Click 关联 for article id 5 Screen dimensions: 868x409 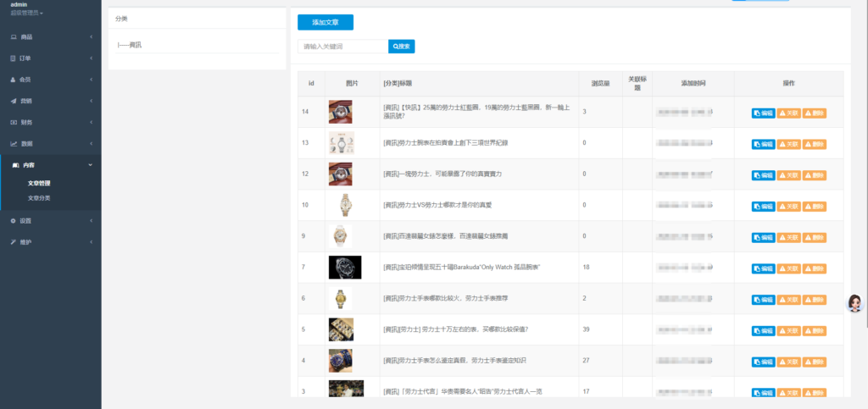tap(789, 330)
